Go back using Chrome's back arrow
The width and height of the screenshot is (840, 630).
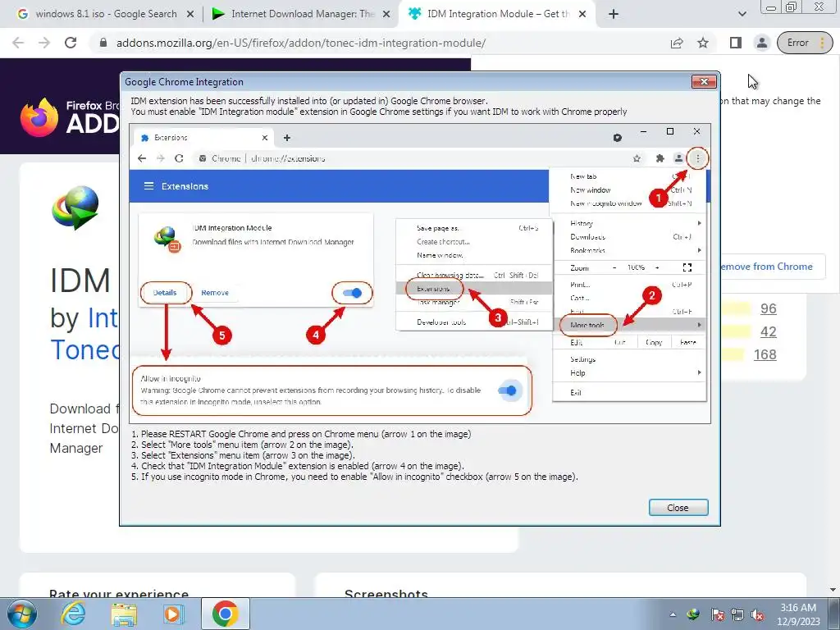tap(18, 43)
